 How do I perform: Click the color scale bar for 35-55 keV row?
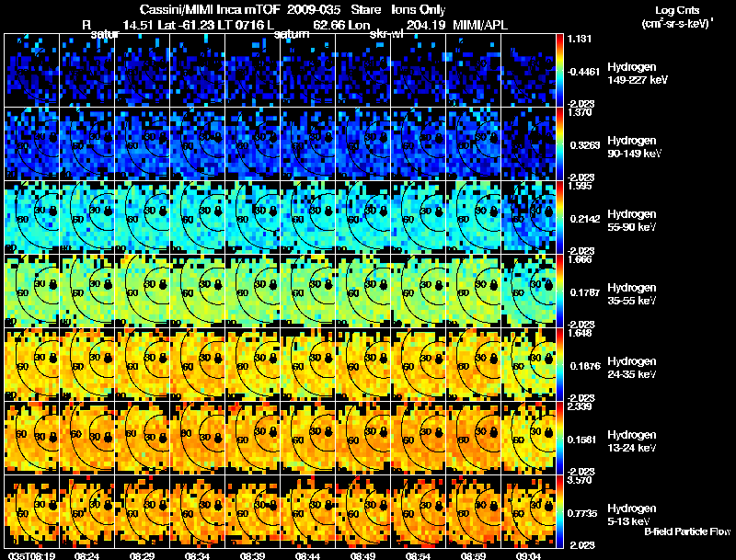coord(559,291)
